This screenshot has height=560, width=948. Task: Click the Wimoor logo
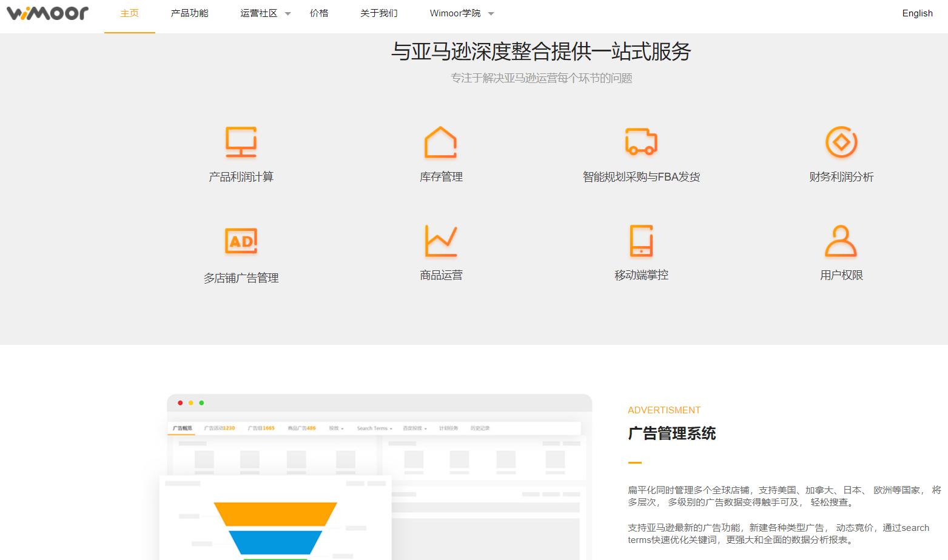click(47, 12)
